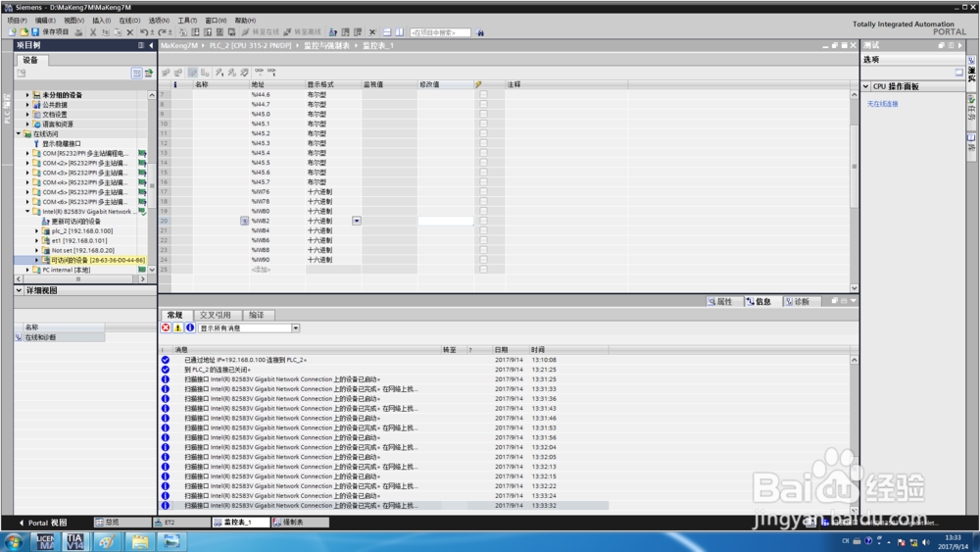
Task: Tick the checkbox for row %IW88
Action: click(x=483, y=250)
